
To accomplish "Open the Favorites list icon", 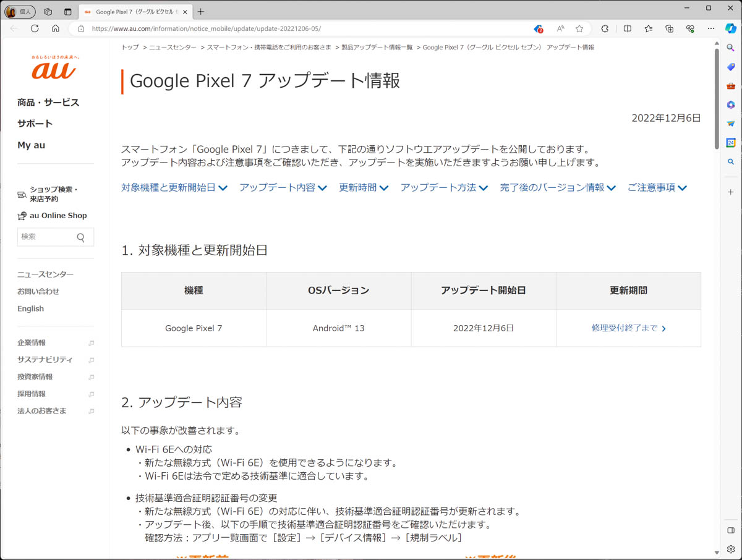I will 648,28.
